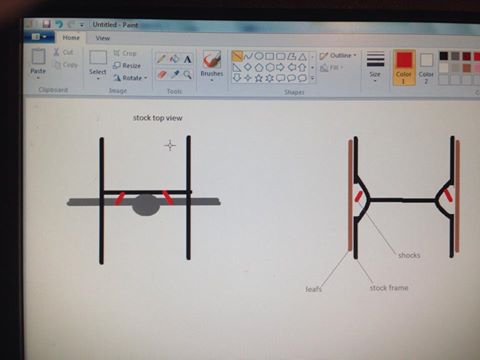480x360 pixels.
Task: Select the Up arrow shape
Action: click(x=302, y=68)
